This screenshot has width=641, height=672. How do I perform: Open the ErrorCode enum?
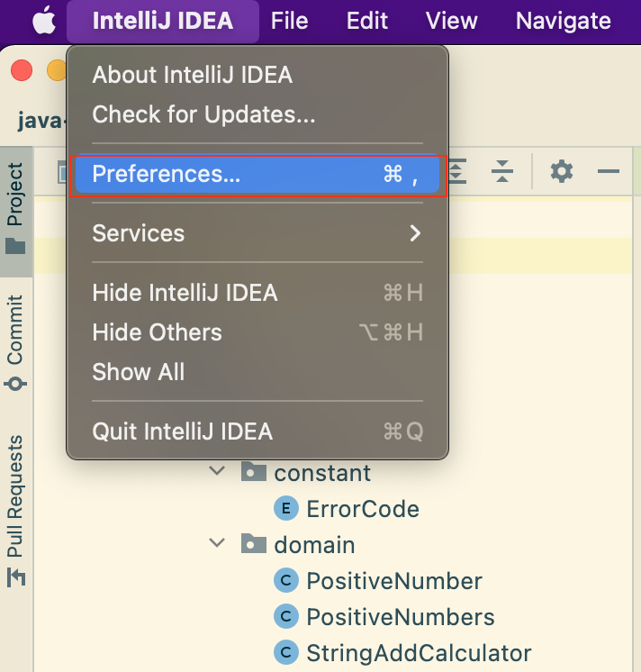tap(363, 509)
